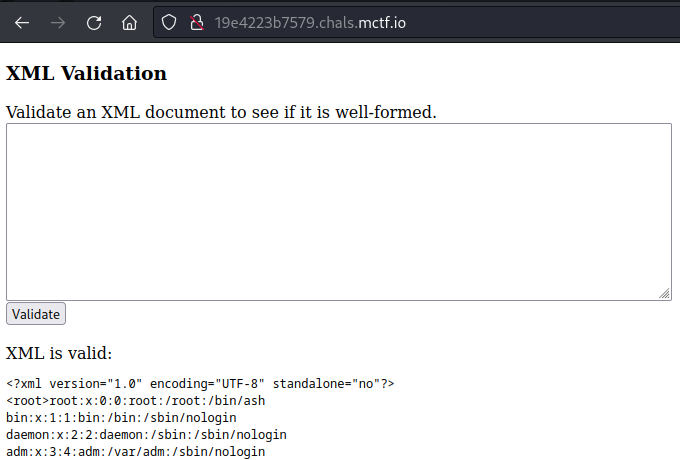Viewport: 680px width, 460px height.
Task: Reload the current page
Action: pyautogui.click(x=94, y=22)
